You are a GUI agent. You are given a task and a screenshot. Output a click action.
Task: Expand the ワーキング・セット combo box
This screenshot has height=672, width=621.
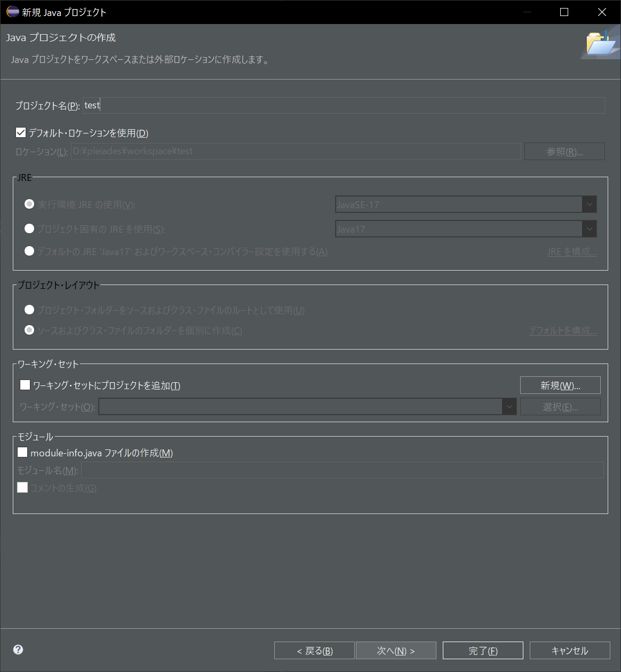pos(509,406)
